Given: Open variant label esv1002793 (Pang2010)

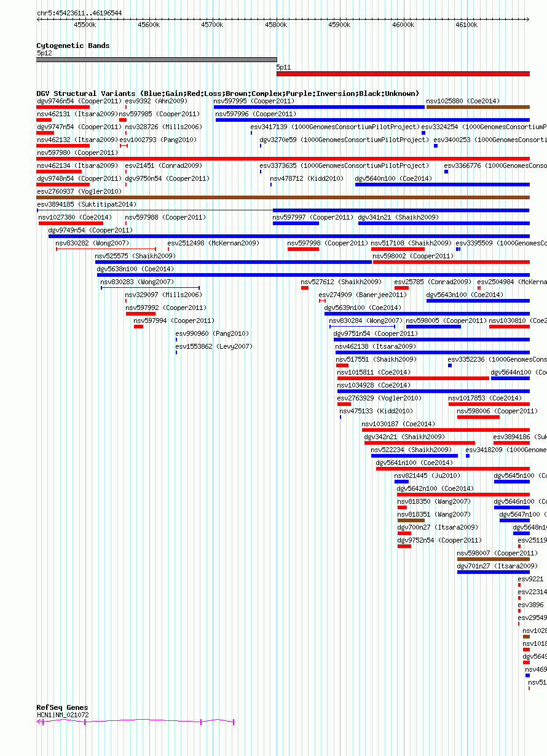Looking at the screenshot, I should point(158,140).
